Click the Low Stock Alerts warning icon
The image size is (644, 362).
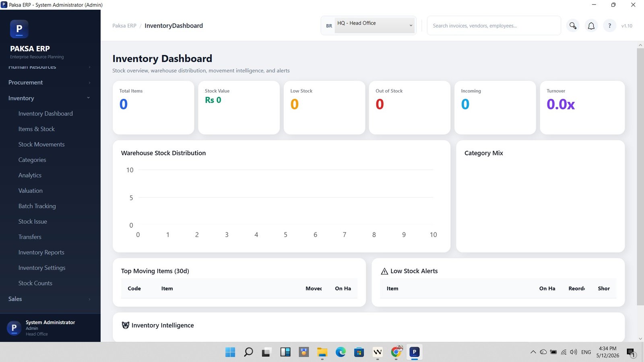[x=384, y=271]
